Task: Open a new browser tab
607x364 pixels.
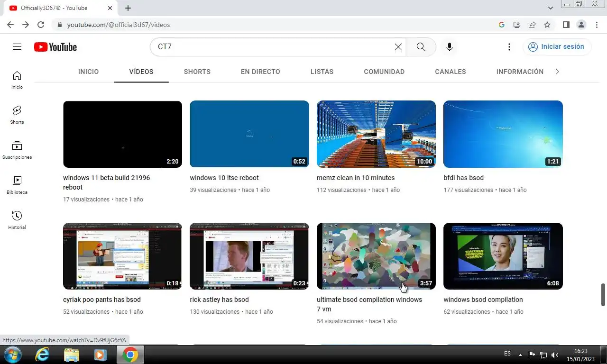Action: pos(128,8)
